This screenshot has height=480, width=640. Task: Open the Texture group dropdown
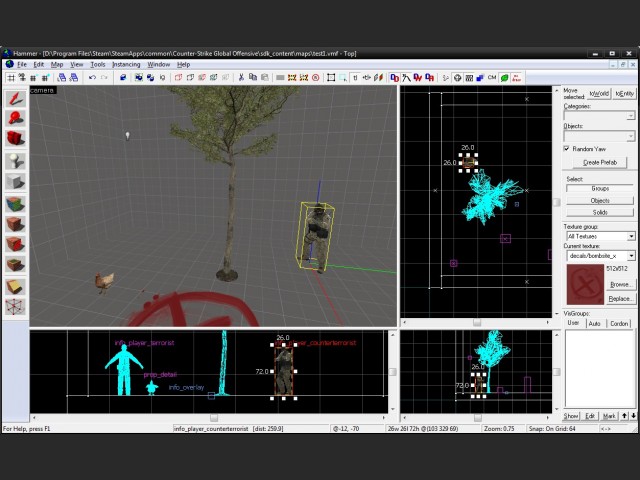600,236
